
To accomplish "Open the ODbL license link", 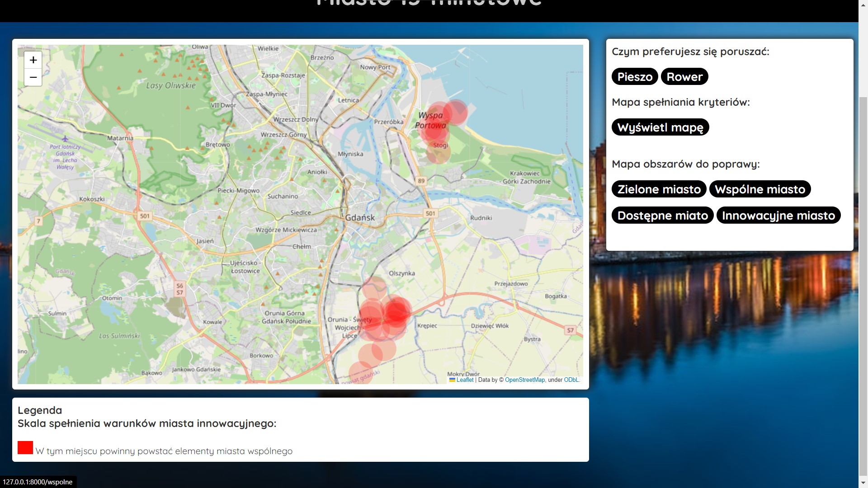I will point(571,380).
